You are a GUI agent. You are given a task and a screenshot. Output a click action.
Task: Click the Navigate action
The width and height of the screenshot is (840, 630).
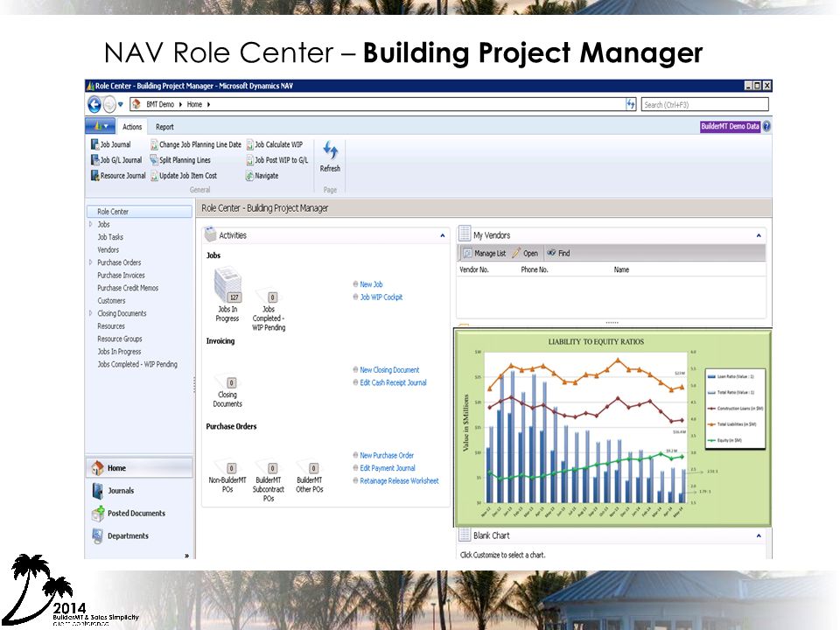click(262, 176)
